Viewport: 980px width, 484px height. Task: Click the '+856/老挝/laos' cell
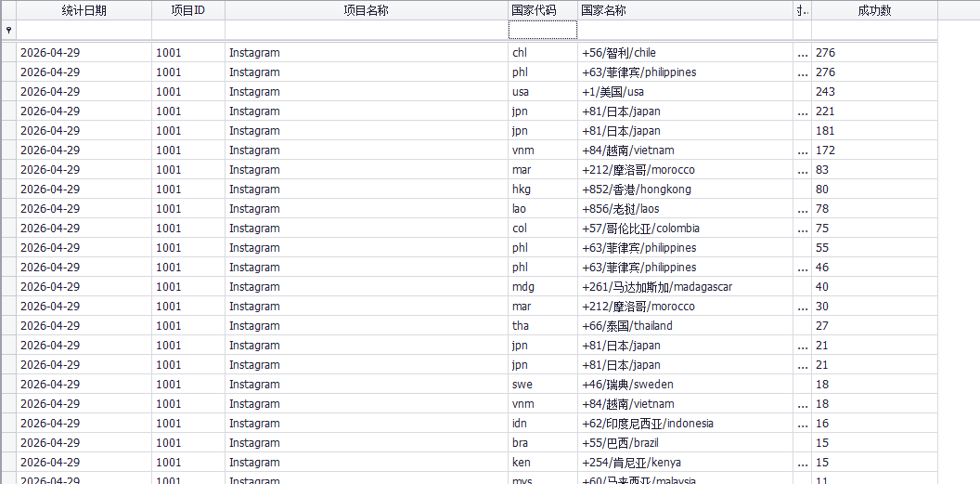click(x=686, y=208)
